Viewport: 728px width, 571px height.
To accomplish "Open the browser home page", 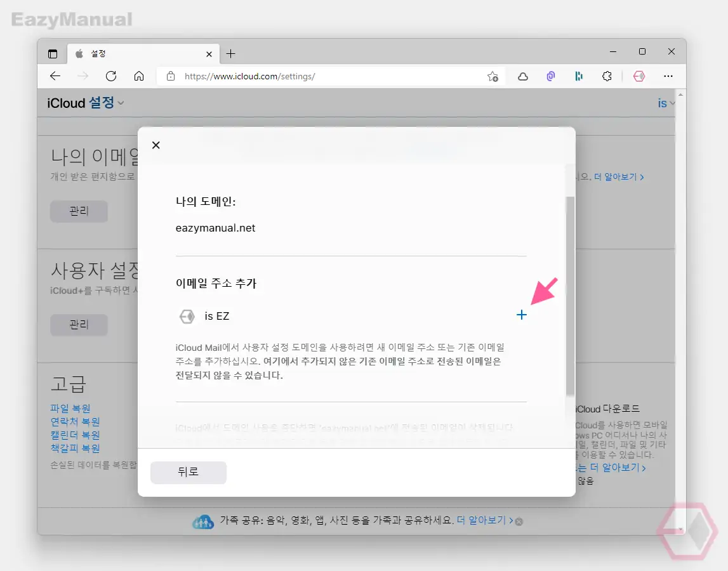I will pos(139,76).
